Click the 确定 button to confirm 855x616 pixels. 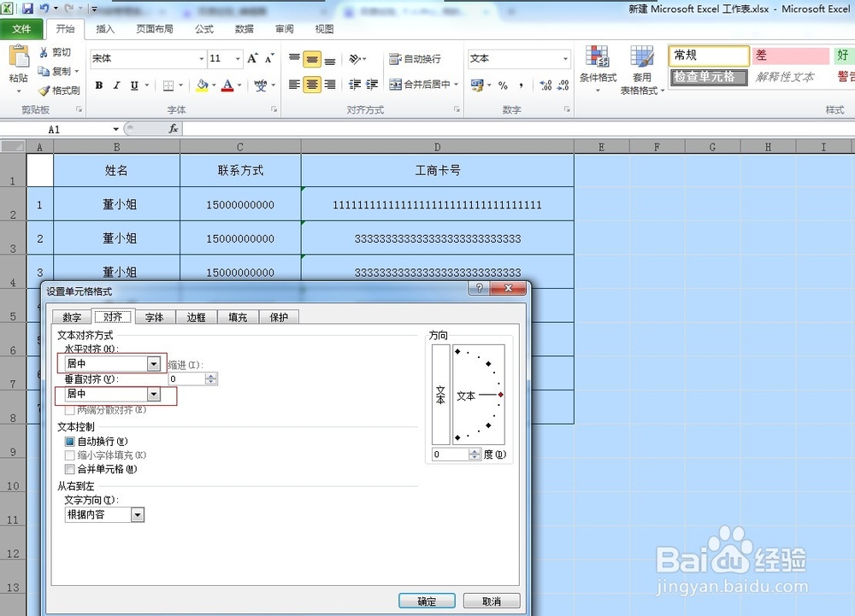coord(426,600)
